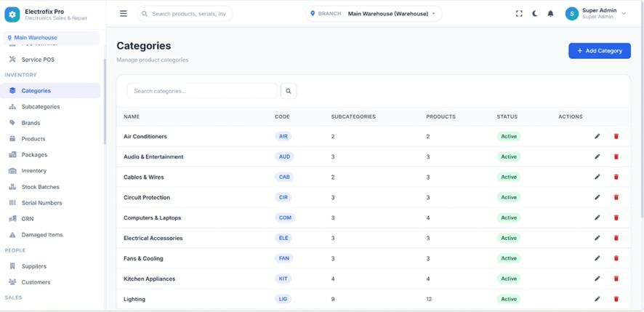
Task: Open the Branch selector dropdown
Action: [374, 14]
